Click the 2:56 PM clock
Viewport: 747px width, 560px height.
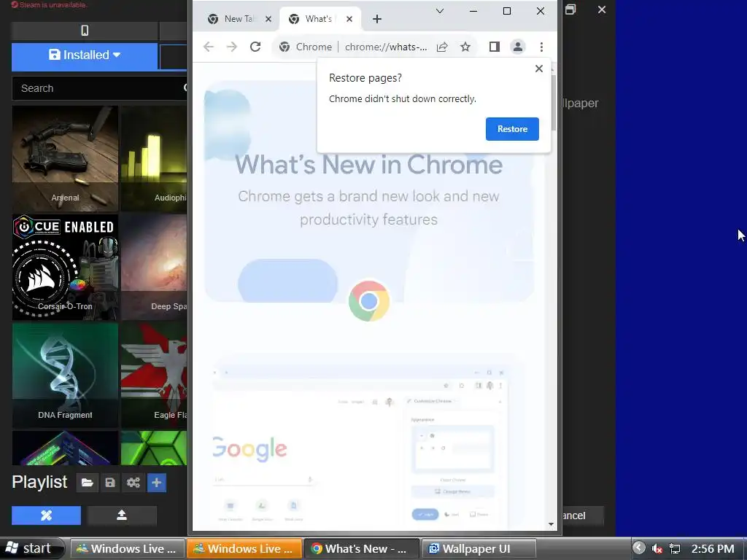(x=713, y=549)
